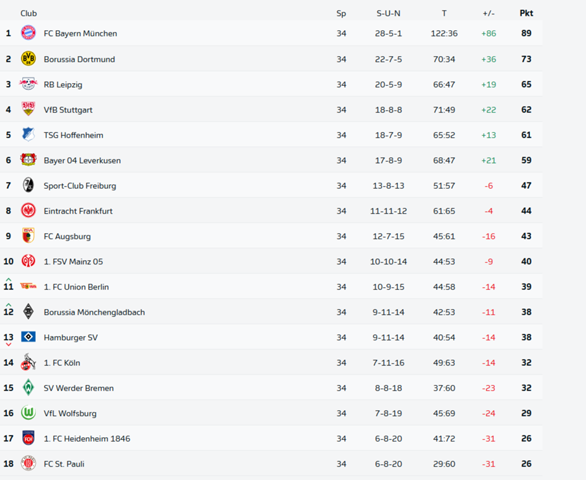
Task: Click the FC Bayern München club logo
Action: tap(28, 33)
